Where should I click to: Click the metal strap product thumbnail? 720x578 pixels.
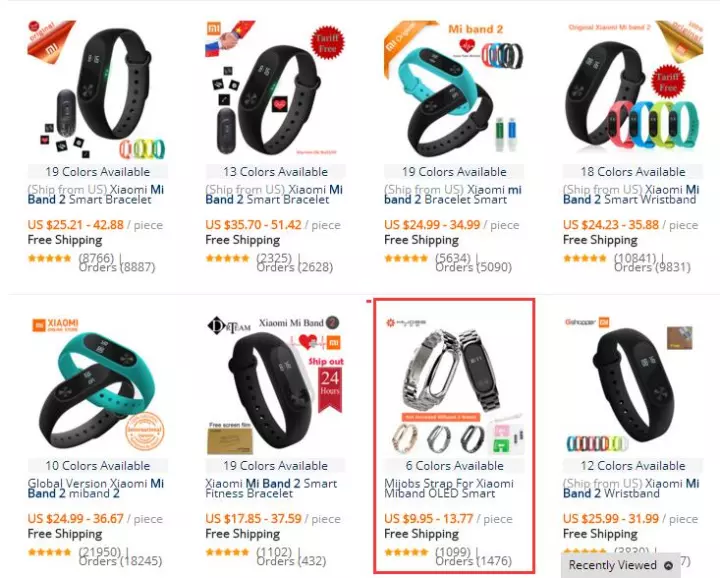point(454,386)
